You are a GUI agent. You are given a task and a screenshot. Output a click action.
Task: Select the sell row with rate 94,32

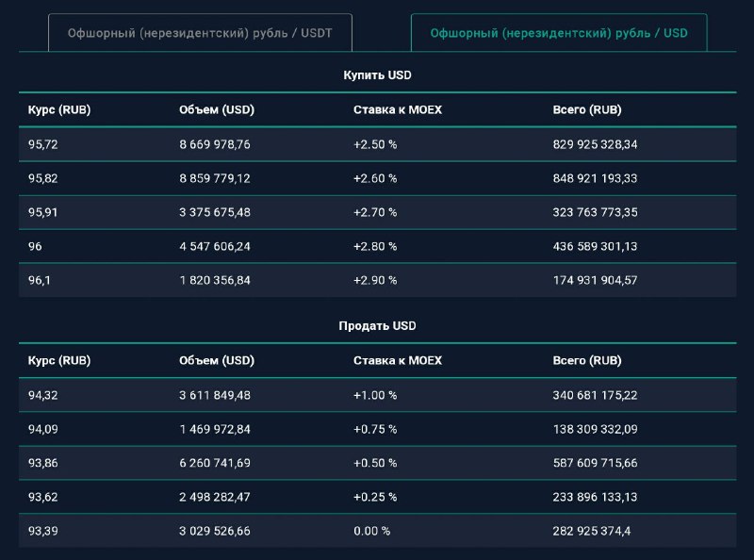click(x=378, y=395)
